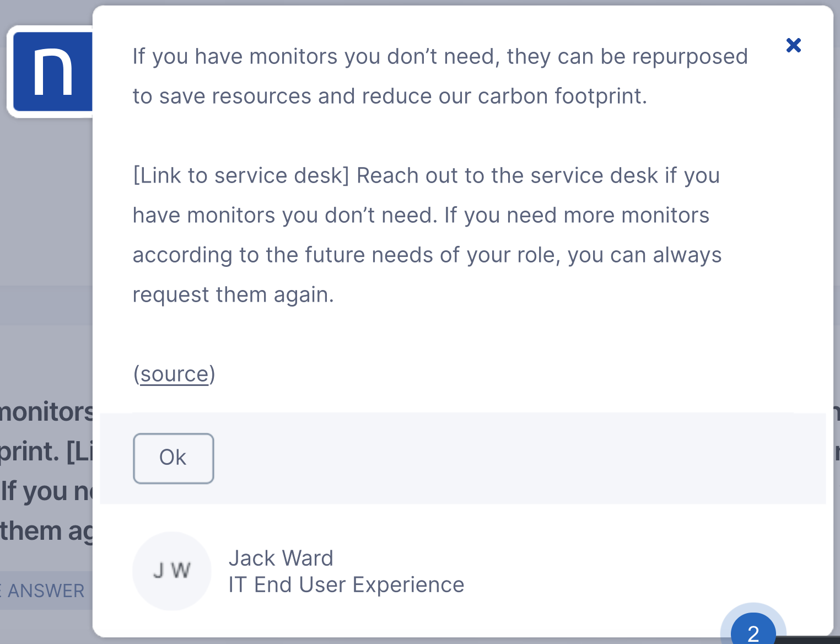Click the "have monitors you don't need" line

coord(421,216)
